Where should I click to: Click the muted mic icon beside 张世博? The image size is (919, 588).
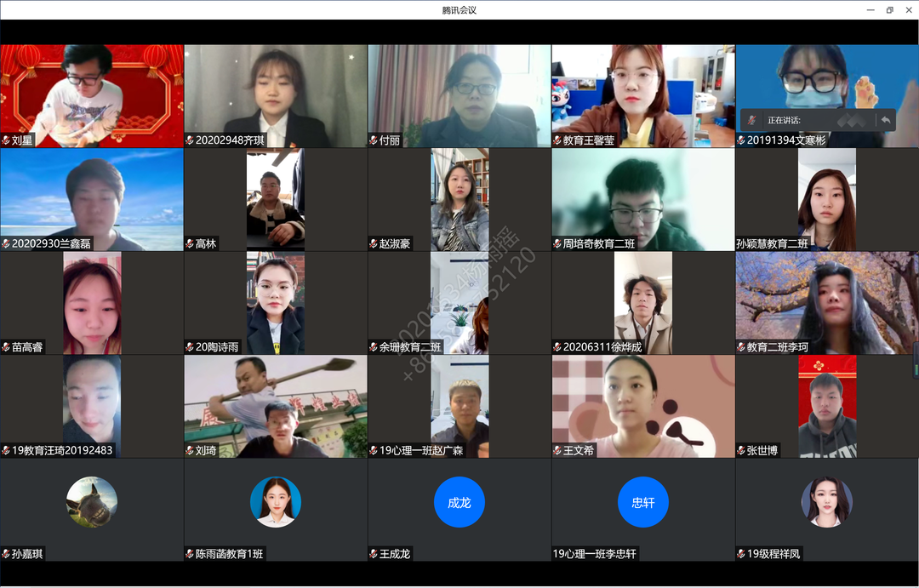pyautogui.click(x=741, y=450)
